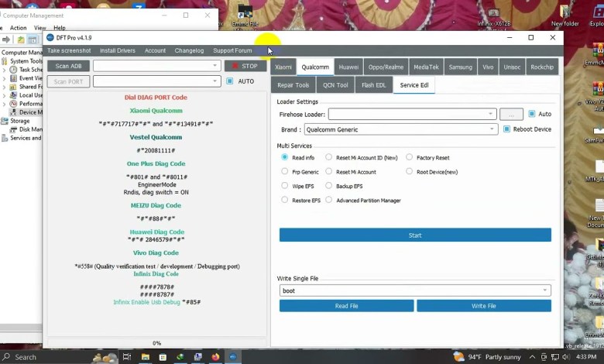Click the blue Start button
Image resolution: width=604 pixels, height=364 pixels.
coord(415,235)
